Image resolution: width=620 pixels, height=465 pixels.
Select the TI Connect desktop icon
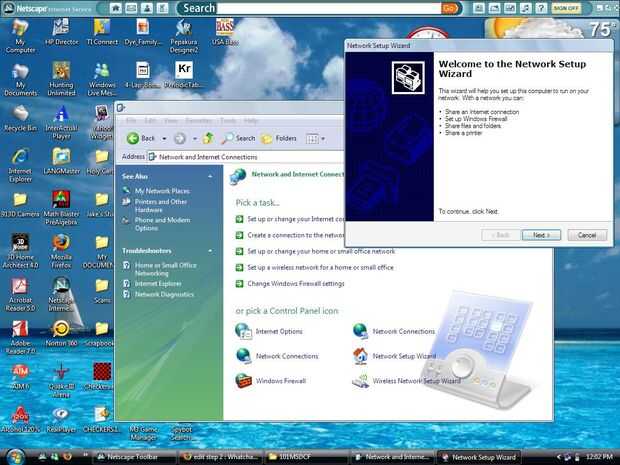click(x=102, y=32)
